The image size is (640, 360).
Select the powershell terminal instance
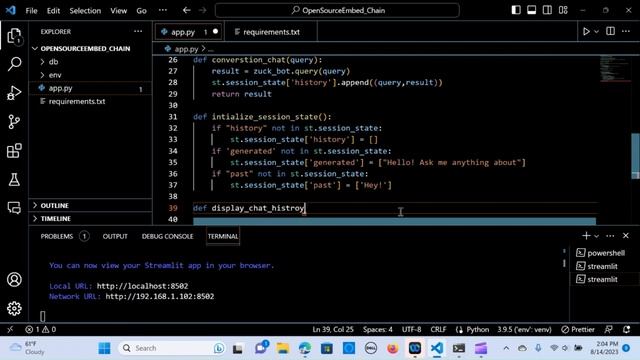[605, 253]
